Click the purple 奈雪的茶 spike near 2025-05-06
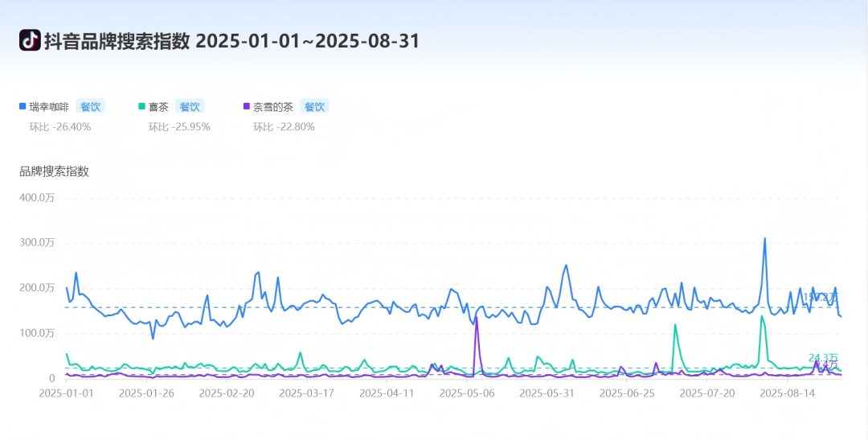This screenshot has height=440, width=868. pos(477,318)
